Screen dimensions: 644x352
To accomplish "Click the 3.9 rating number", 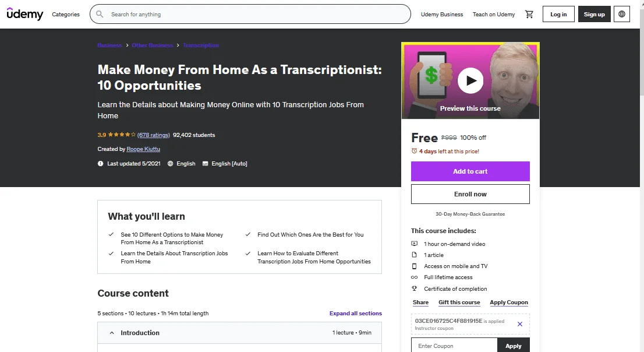I will tap(102, 135).
